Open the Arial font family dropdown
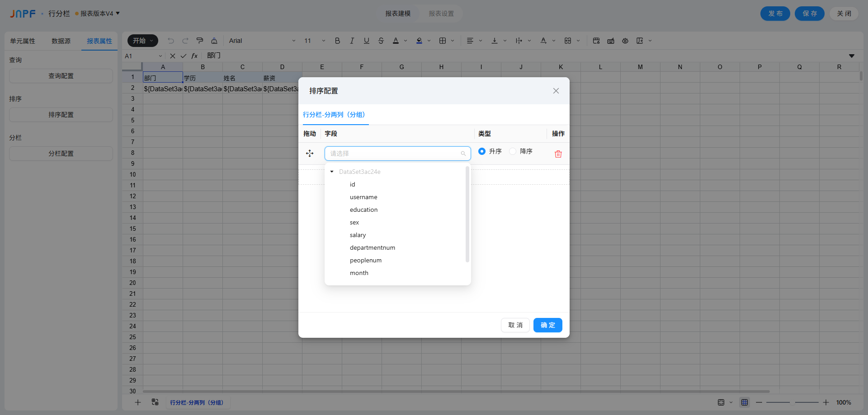 click(262, 41)
